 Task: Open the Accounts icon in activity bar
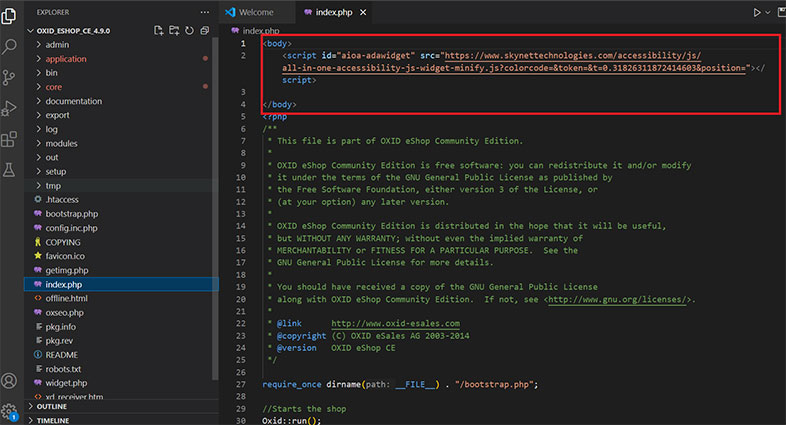(11, 381)
